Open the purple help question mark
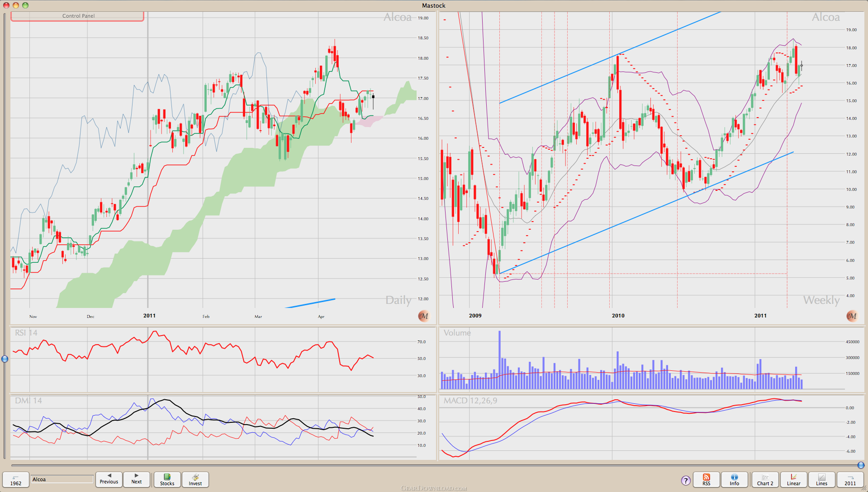Image resolution: width=868 pixels, height=492 pixels. tap(686, 480)
